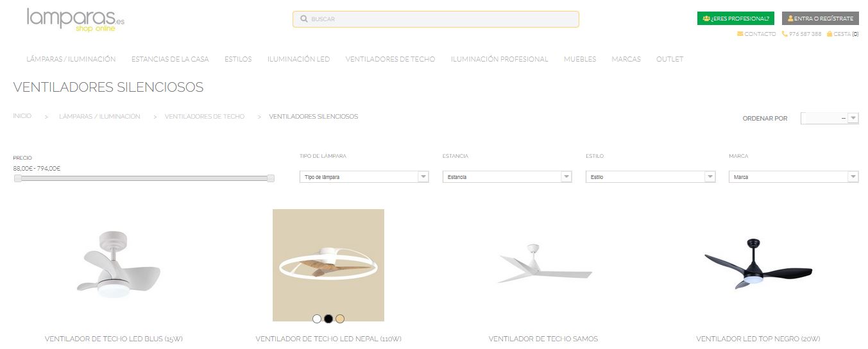Screen dimensions: 868x349
Task: Click the left price slider handle
Action: coord(17,178)
